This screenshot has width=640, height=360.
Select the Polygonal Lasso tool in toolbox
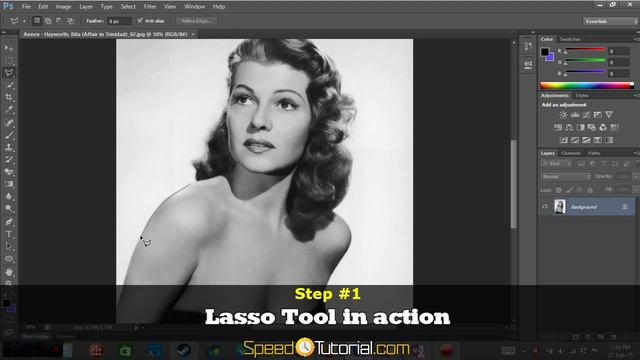pos(9,73)
